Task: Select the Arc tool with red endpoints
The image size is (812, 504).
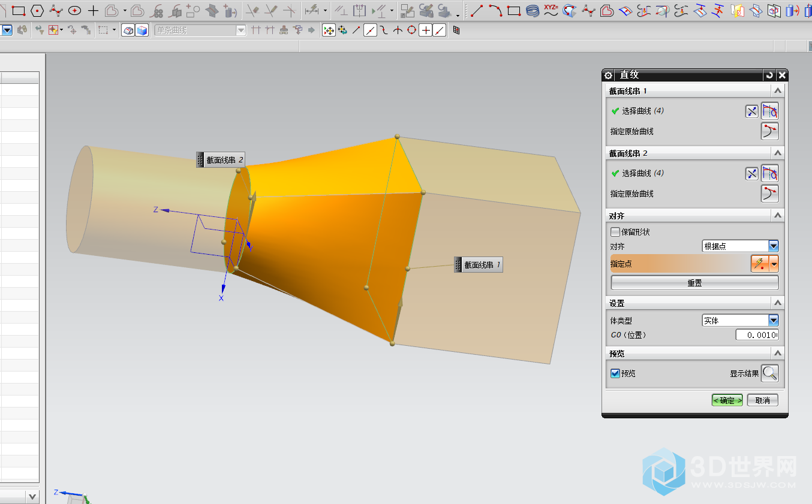Action: pos(495,10)
